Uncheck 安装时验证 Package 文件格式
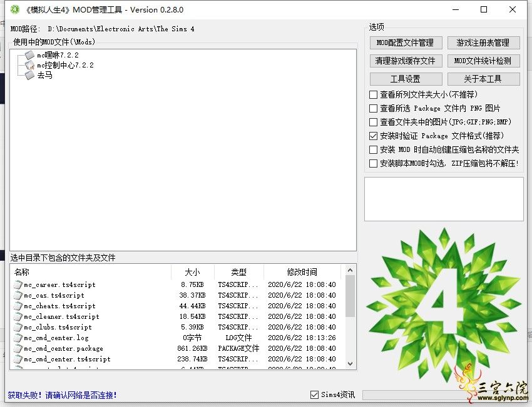This screenshot has height=407, width=532. click(x=373, y=136)
